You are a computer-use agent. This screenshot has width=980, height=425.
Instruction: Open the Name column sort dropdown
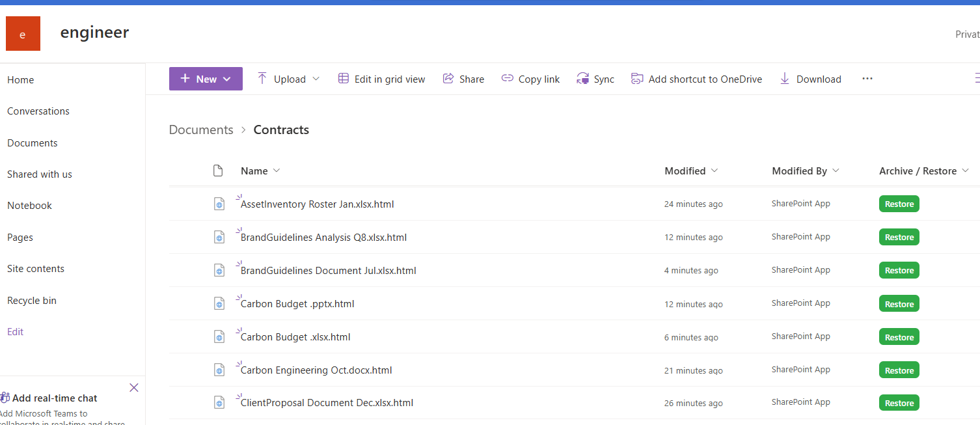click(277, 171)
